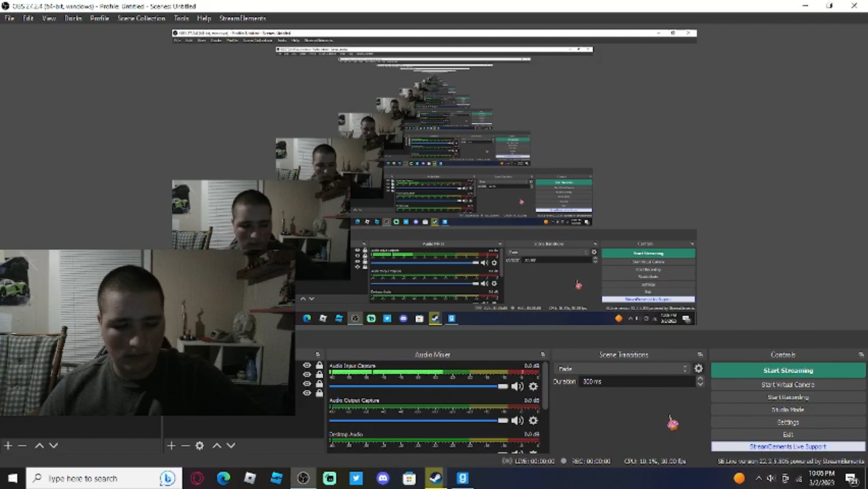Show hidden system tray icons chevron

click(758, 479)
